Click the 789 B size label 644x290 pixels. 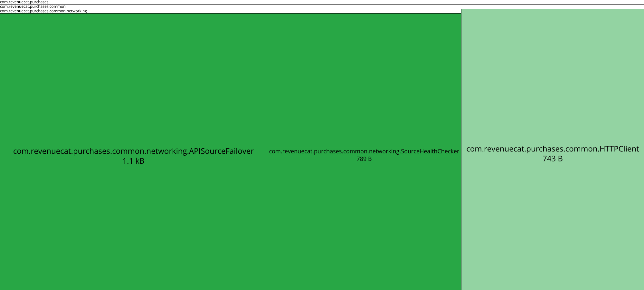[x=364, y=159]
